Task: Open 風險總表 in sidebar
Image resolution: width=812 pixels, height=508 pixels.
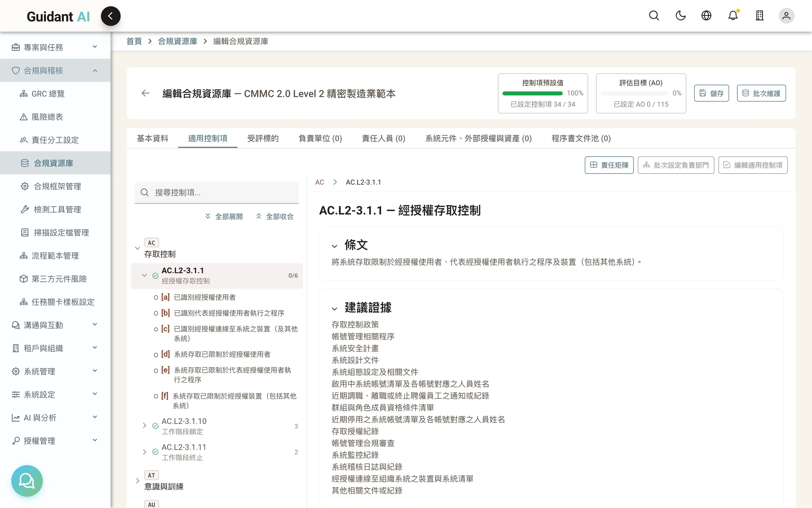Action: click(55, 117)
